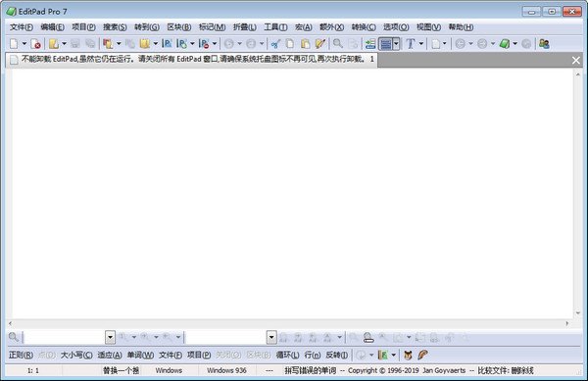Image resolution: width=588 pixels, height=381 pixels.
Task: Toggle 反转(I) invert search option
Action: [337, 355]
